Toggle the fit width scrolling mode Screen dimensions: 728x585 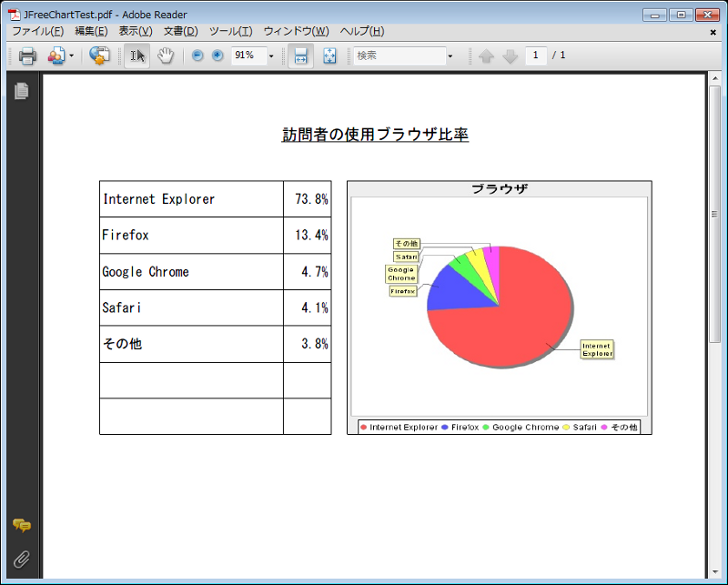point(301,55)
